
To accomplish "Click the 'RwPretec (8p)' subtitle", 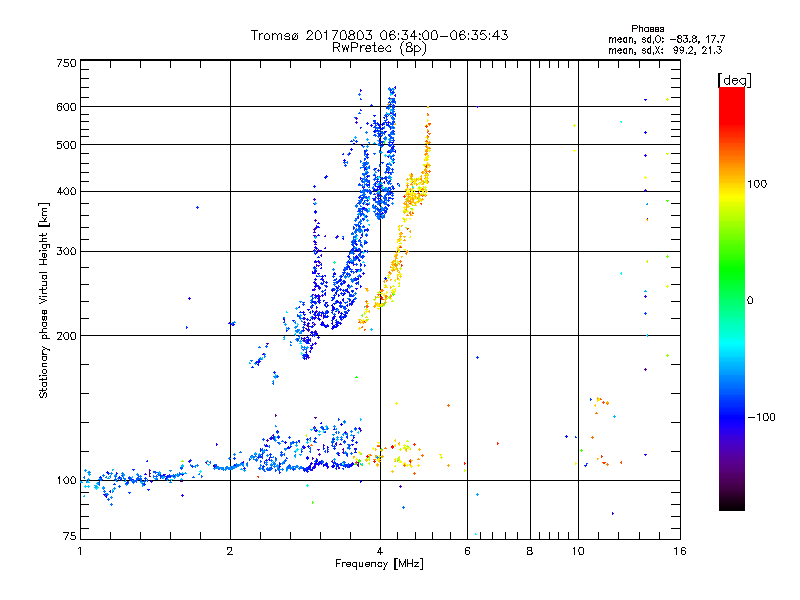I will pos(379,48).
